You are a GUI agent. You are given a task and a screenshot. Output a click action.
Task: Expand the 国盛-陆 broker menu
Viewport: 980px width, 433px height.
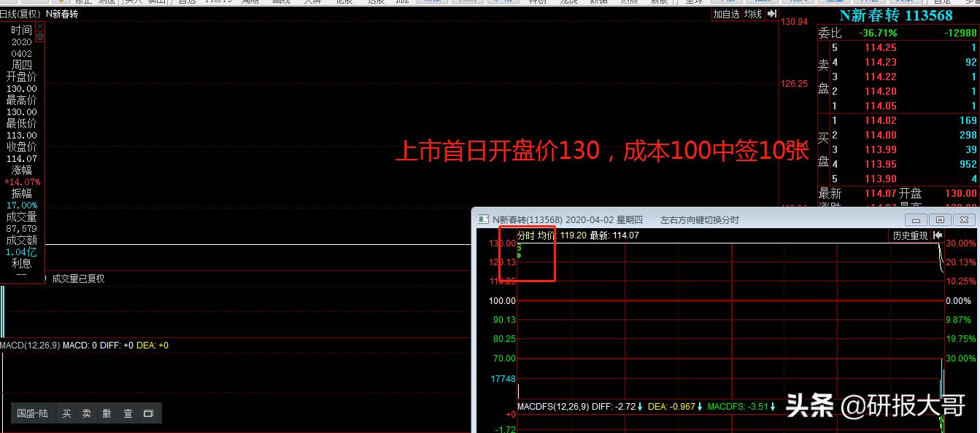tap(33, 413)
